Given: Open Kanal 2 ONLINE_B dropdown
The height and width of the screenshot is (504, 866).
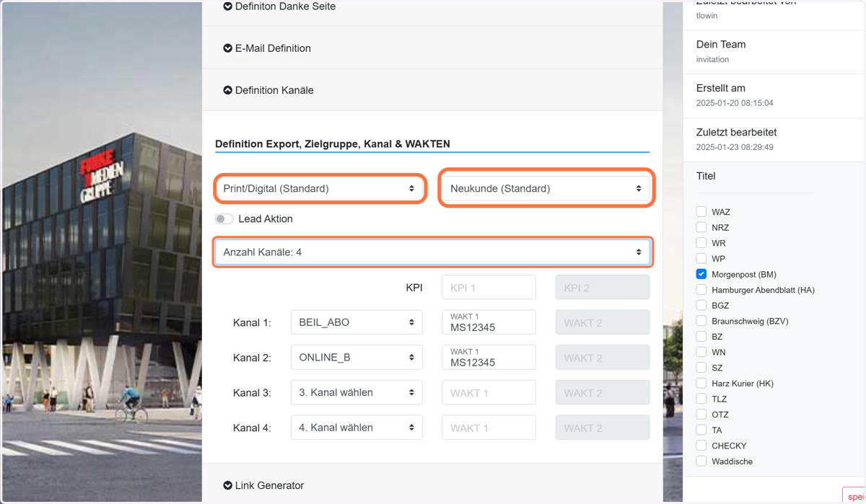Looking at the screenshot, I should 357,358.
